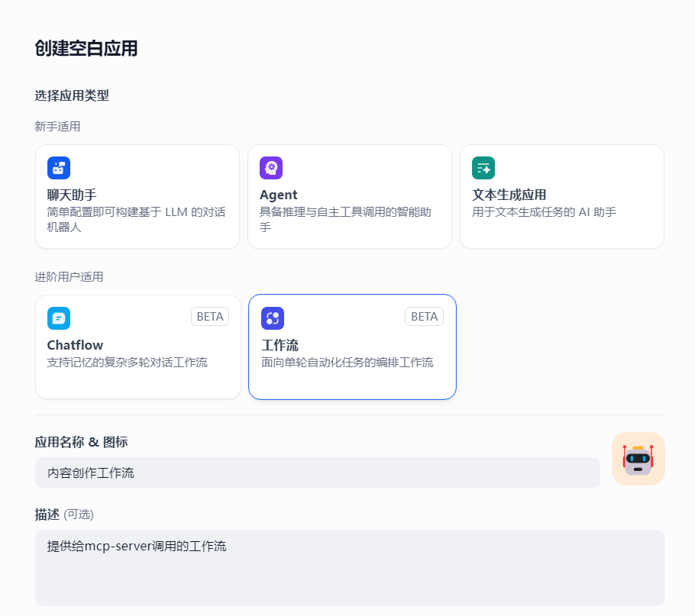
Task: Click the 工作流 workflow icon
Action: [273, 318]
